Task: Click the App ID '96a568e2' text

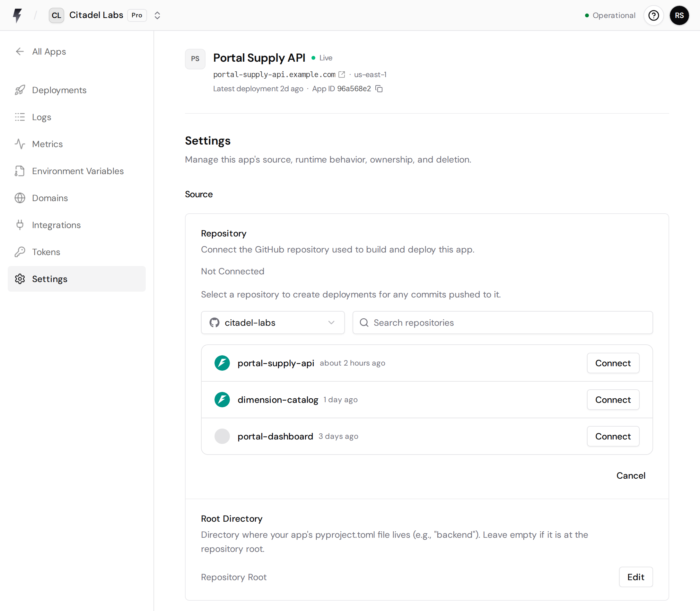Action: pyautogui.click(x=354, y=89)
